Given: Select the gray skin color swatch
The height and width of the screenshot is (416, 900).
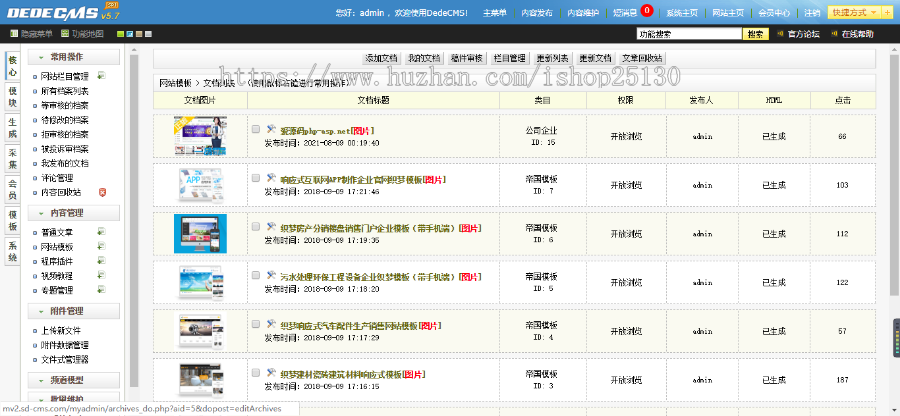Looking at the screenshot, I should 148,34.
